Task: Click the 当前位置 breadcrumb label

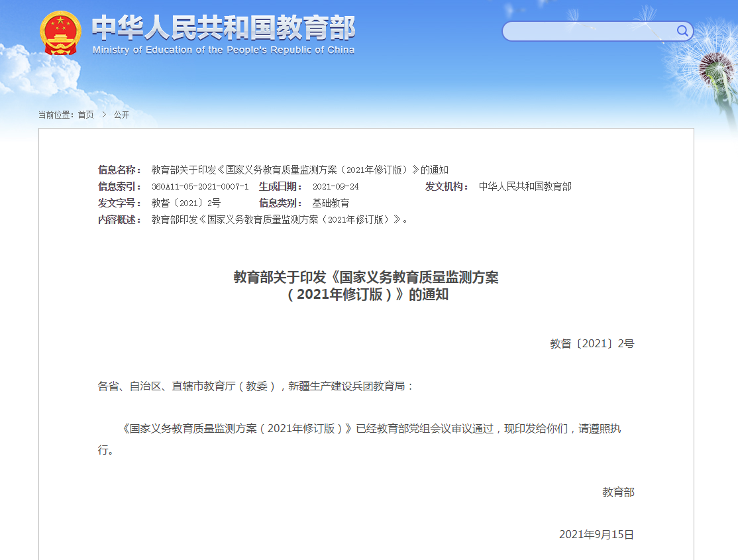Action: point(56,115)
